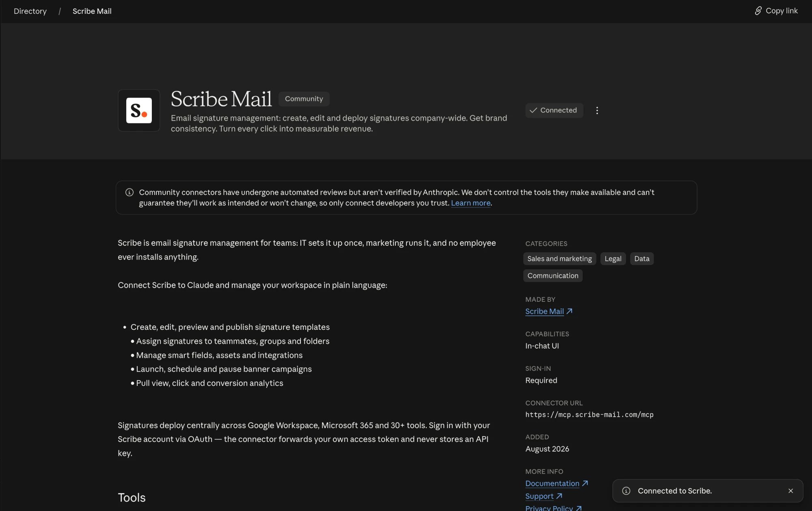
Task: Click the 'In-chat UI' capability text
Action: point(542,346)
